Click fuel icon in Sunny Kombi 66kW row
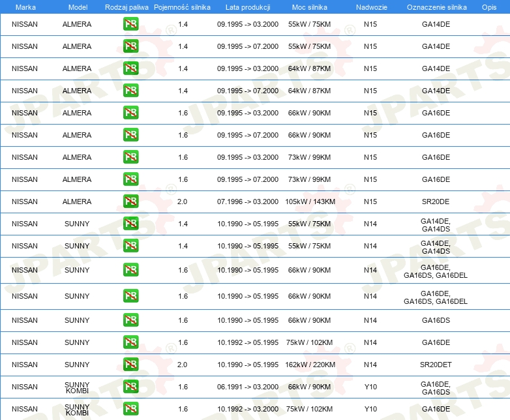510x420 pixels. point(130,386)
